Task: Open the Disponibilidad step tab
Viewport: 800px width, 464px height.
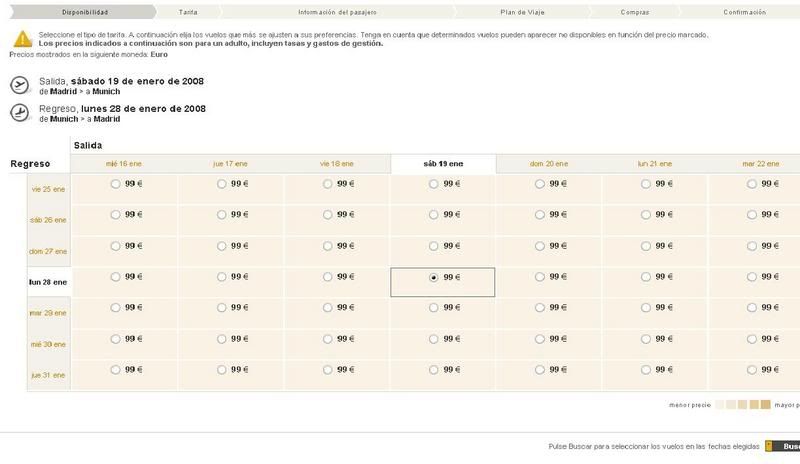Action: click(85, 12)
